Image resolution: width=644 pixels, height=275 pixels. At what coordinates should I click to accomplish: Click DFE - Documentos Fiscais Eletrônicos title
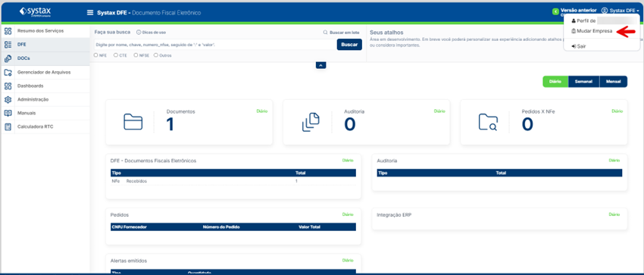pyautogui.click(x=153, y=161)
